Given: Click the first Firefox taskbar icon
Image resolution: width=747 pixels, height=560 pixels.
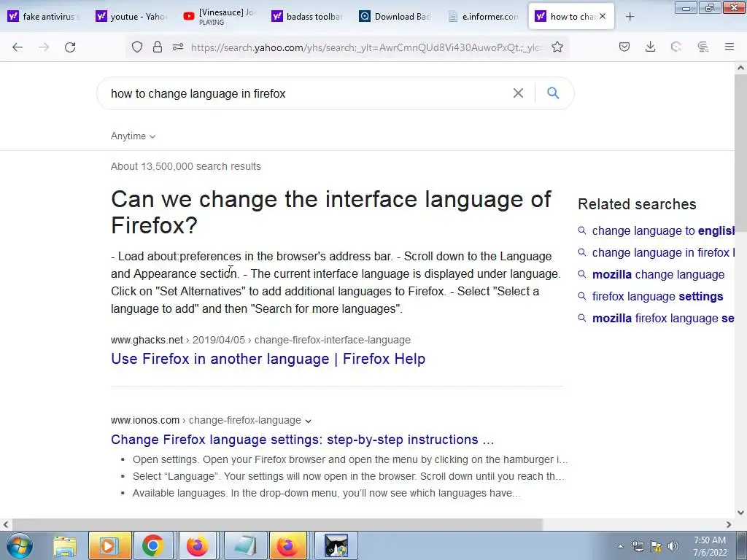Looking at the screenshot, I should (197, 545).
